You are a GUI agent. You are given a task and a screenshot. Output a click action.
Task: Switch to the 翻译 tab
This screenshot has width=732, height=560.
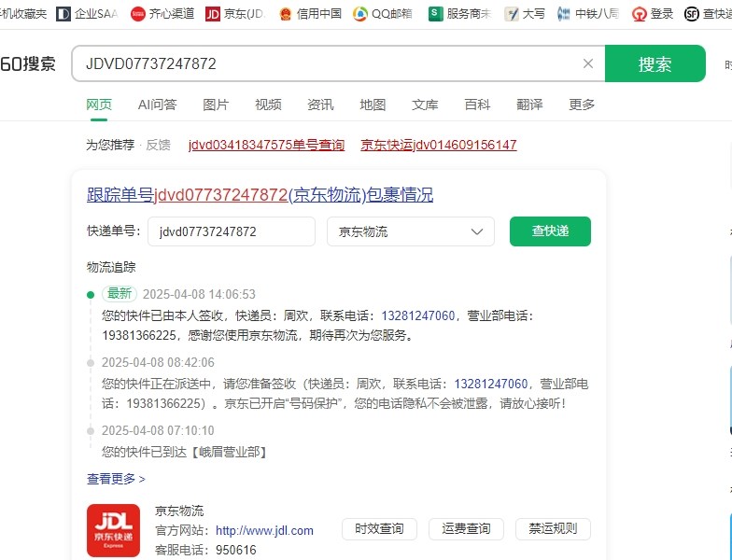pos(529,105)
